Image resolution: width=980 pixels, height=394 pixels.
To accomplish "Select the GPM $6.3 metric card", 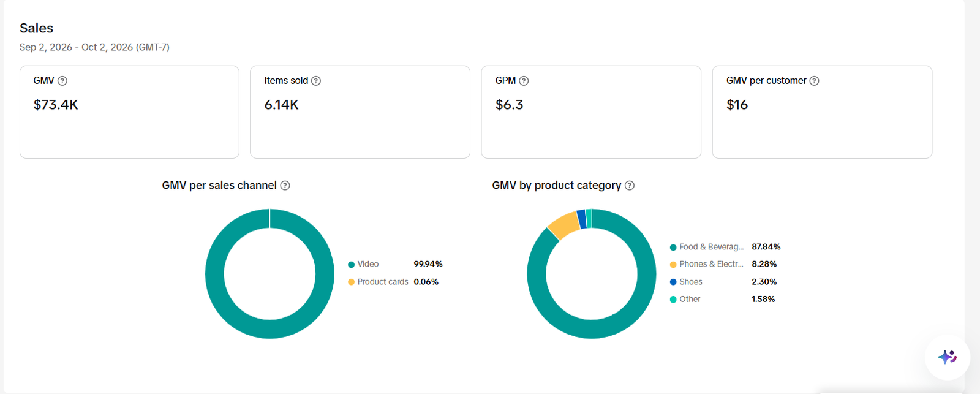I will [x=591, y=112].
